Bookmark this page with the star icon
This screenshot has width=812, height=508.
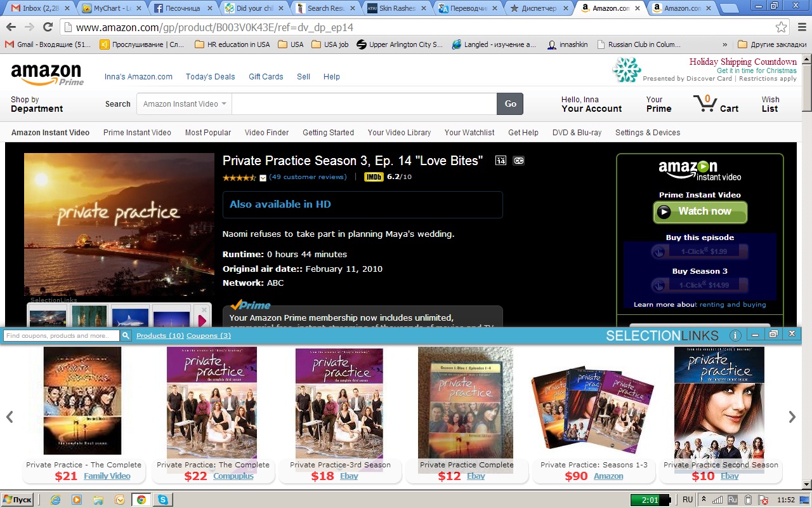click(781, 27)
